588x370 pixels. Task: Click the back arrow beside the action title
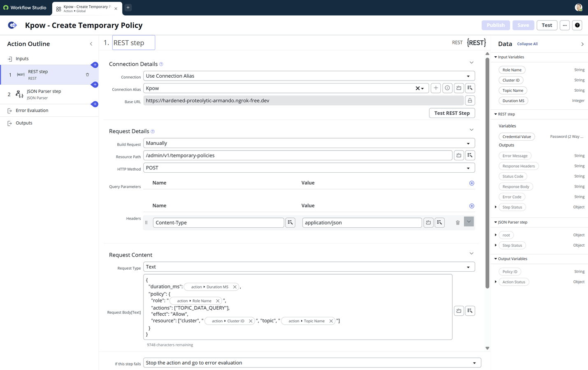12,25
